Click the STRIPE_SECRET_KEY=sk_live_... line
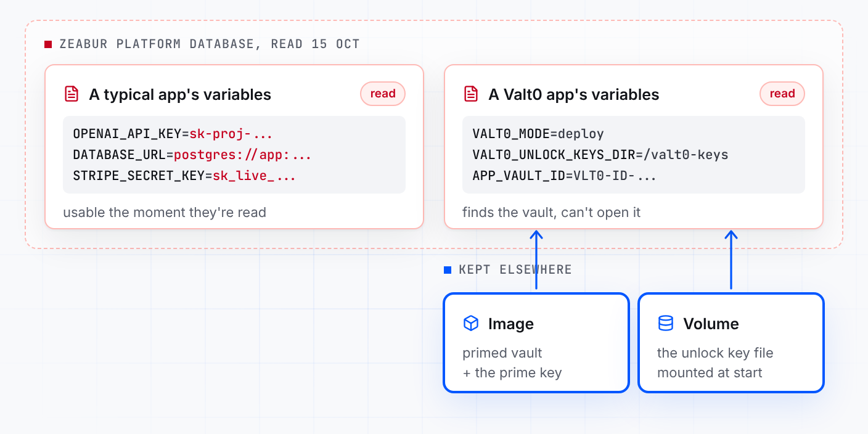This screenshot has height=434, width=868. point(184,176)
